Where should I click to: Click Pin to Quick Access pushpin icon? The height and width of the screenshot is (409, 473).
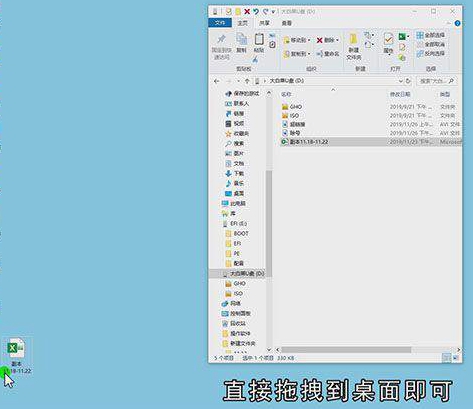coord(221,40)
